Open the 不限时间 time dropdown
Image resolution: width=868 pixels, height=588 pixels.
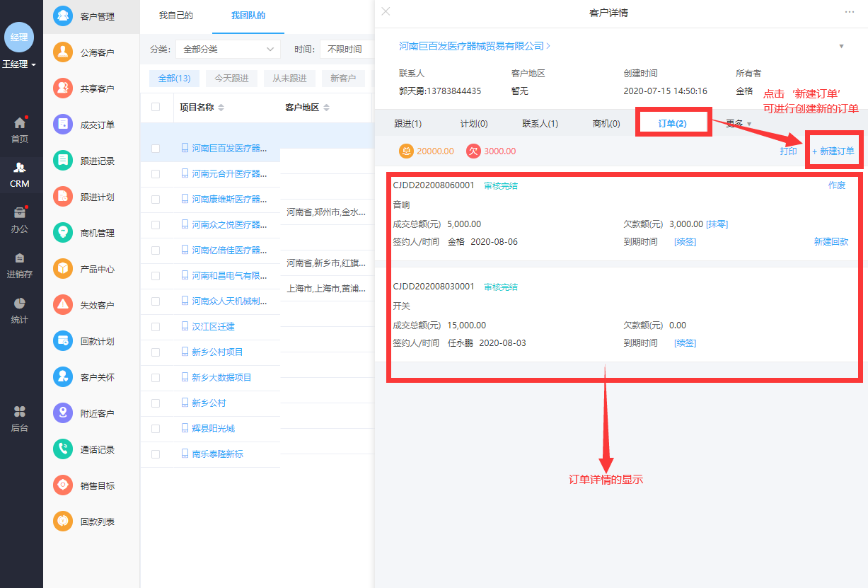click(346, 50)
